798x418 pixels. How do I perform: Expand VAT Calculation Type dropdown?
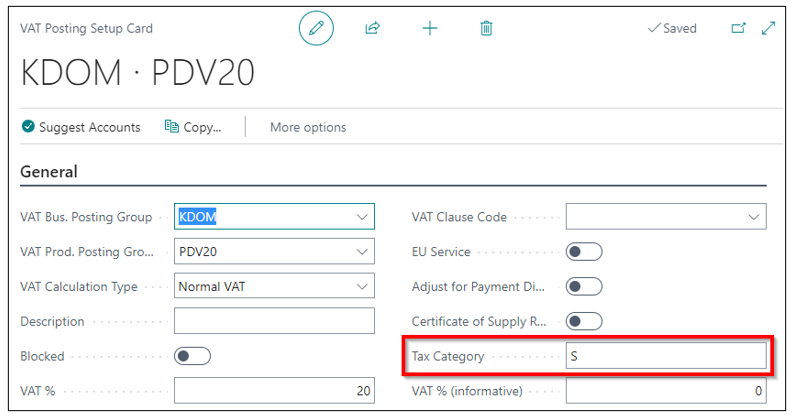click(x=362, y=286)
